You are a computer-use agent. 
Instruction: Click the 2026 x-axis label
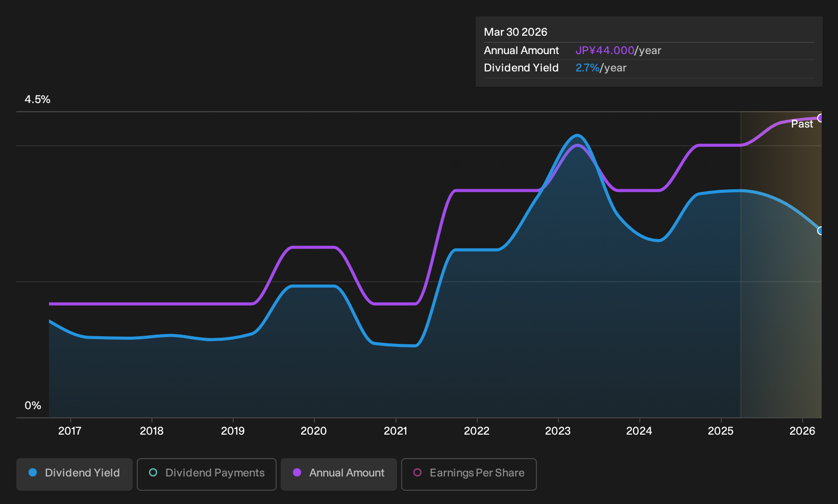click(802, 431)
